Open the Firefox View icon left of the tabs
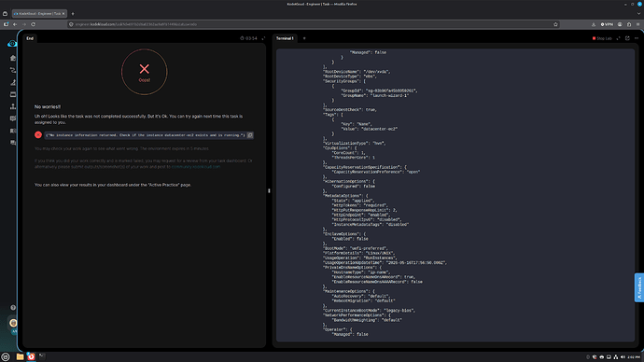644x362 pixels. [x=5, y=14]
